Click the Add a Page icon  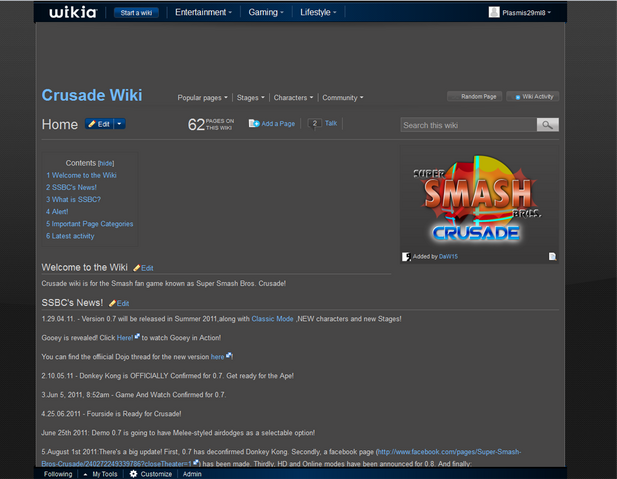click(x=254, y=124)
